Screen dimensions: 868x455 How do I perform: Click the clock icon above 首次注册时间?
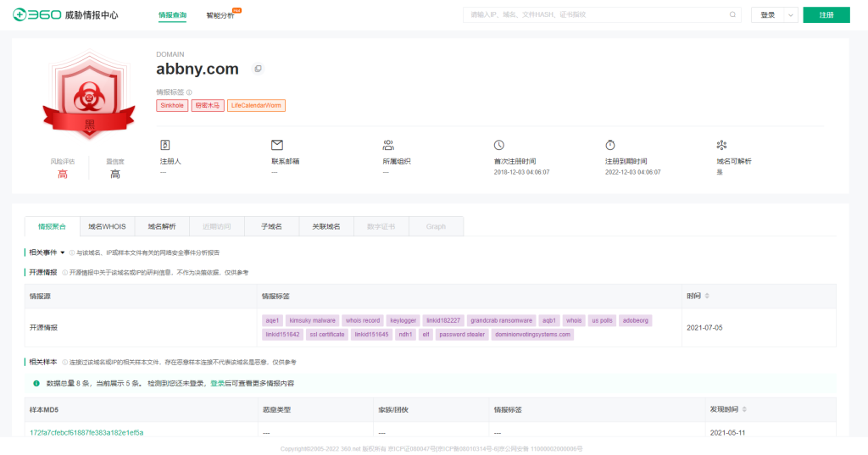[498, 145]
